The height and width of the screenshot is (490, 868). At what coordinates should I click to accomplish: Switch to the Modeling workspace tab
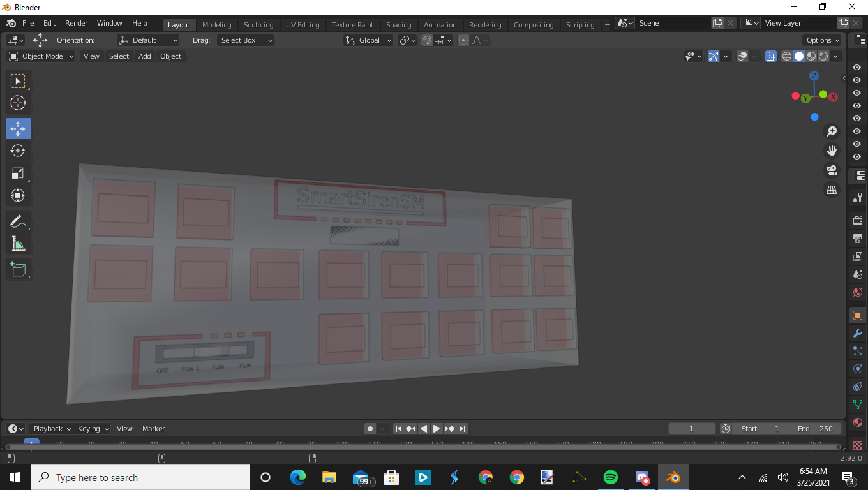(216, 25)
